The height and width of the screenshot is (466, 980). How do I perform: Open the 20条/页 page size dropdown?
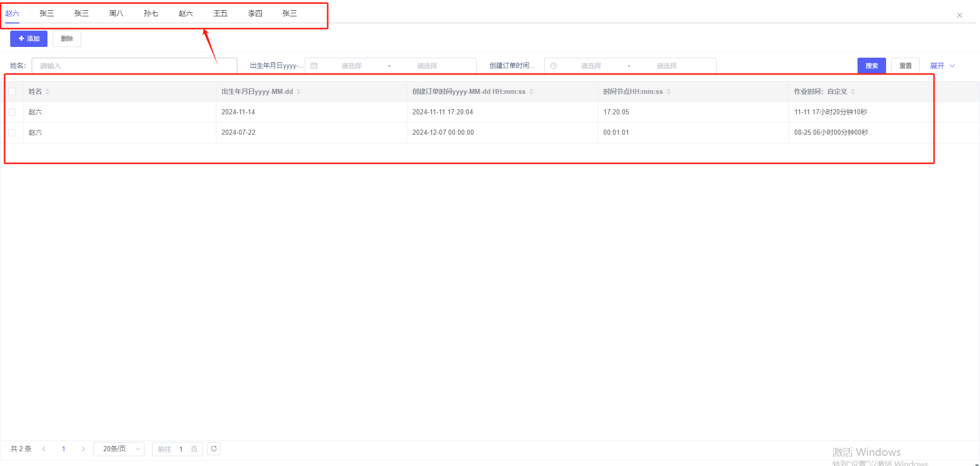click(119, 449)
